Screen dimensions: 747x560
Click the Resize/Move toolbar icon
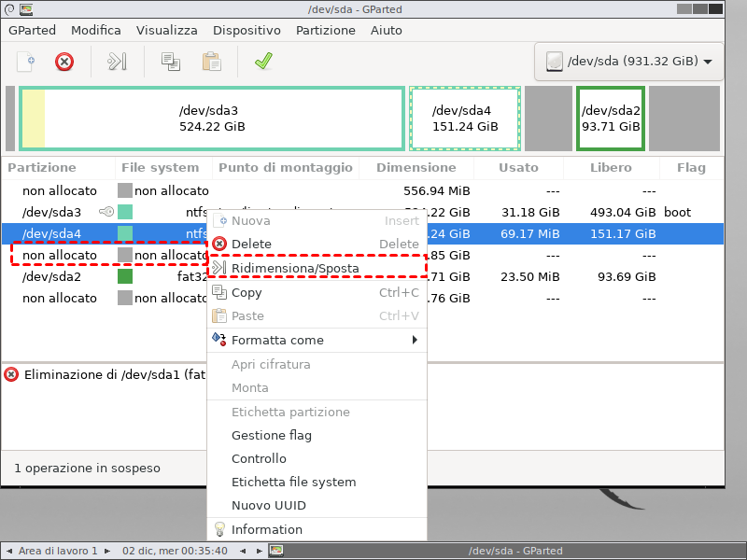point(118,62)
